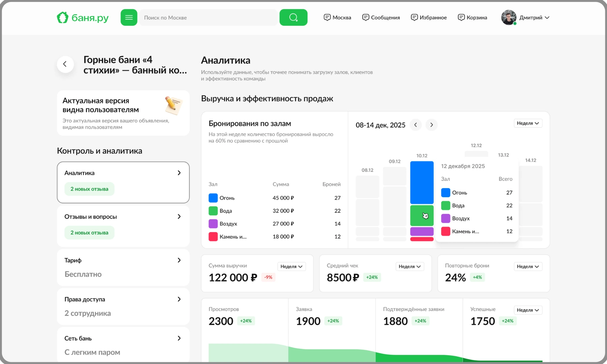Open Тариф sidebar item
Image resolution: width=607 pixels, height=364 pixels.
(123, 267)
